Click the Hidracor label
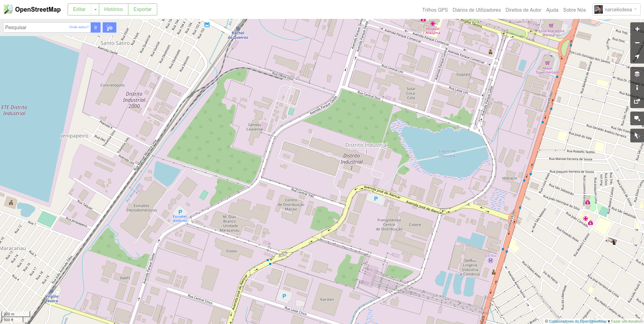The height and width of the screenshot is (324, 644). 510,178
